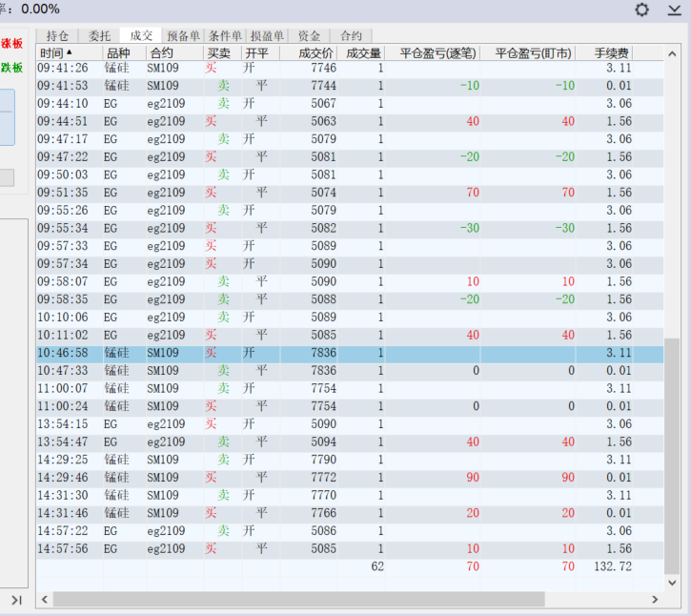Sort by the 合约 column header

pos(175,53)
